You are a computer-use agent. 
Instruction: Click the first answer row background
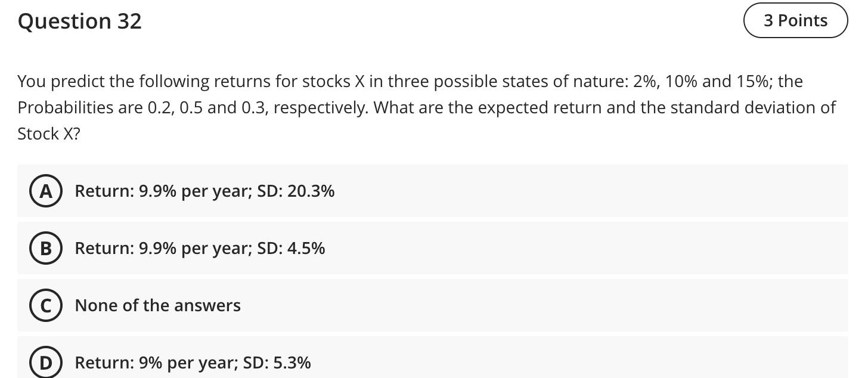537,191
